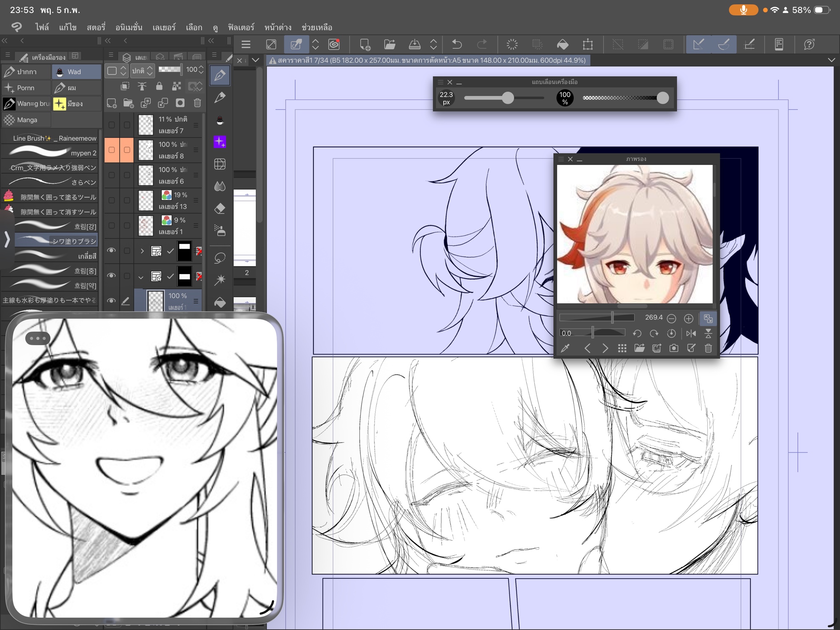Open the ฟิลเตอร์ menu
The height and width of the screenshot is (630, 840).
pos(241,27)
